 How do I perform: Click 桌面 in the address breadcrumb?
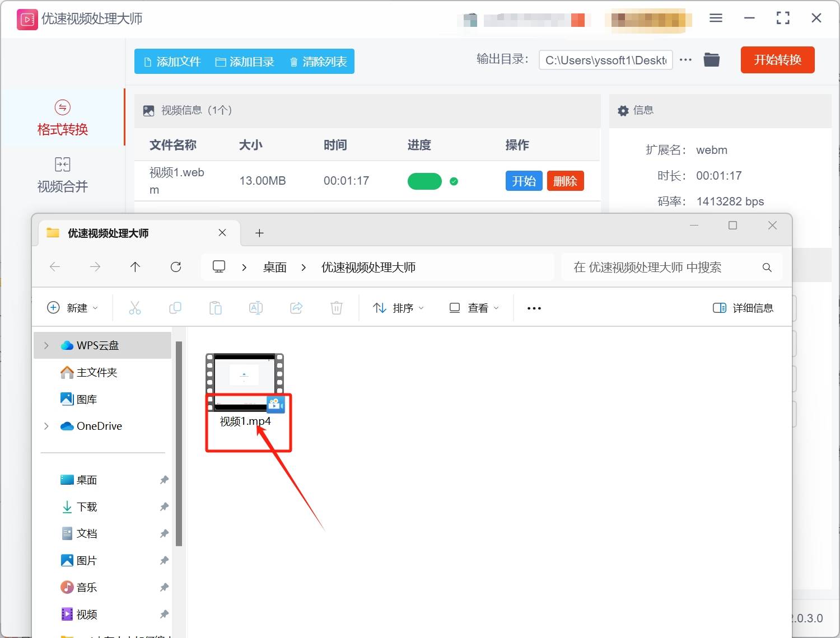point(275,268)
